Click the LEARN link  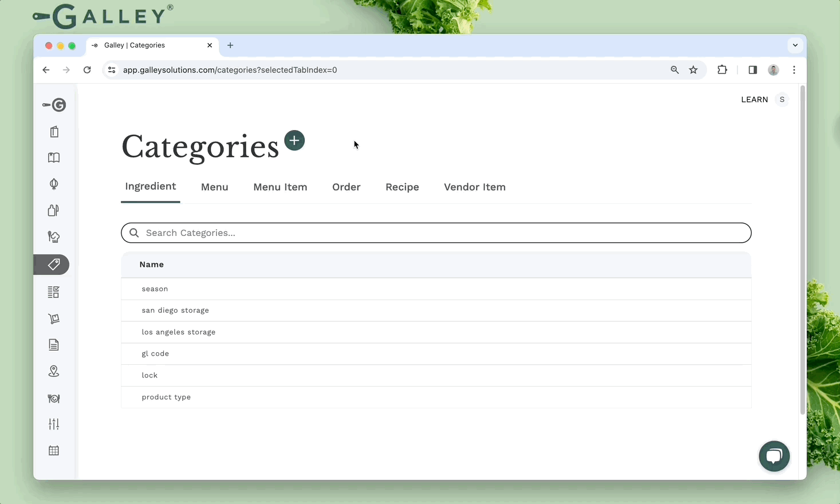click(754, 100)
